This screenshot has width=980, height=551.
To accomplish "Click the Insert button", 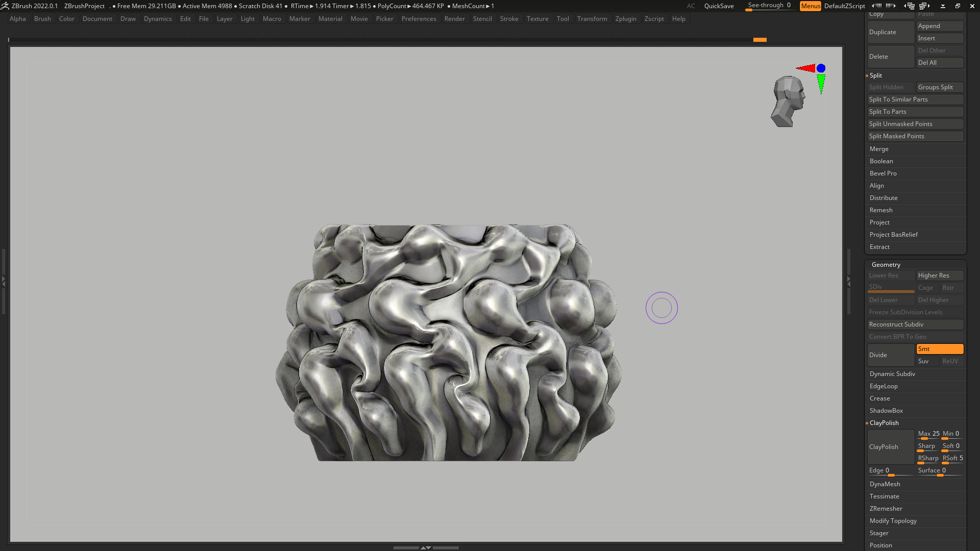I will 940,38.
